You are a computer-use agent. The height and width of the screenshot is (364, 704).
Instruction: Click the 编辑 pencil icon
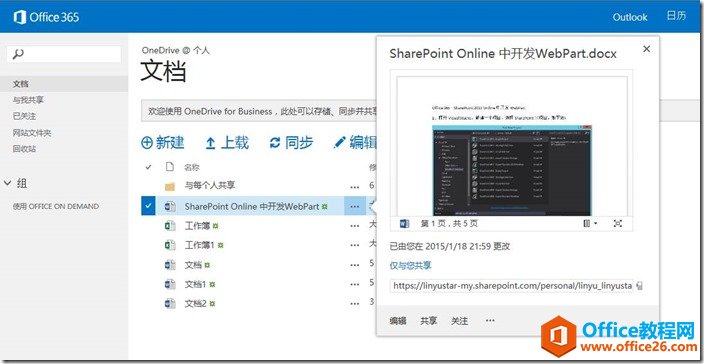[x=340, y=143]
